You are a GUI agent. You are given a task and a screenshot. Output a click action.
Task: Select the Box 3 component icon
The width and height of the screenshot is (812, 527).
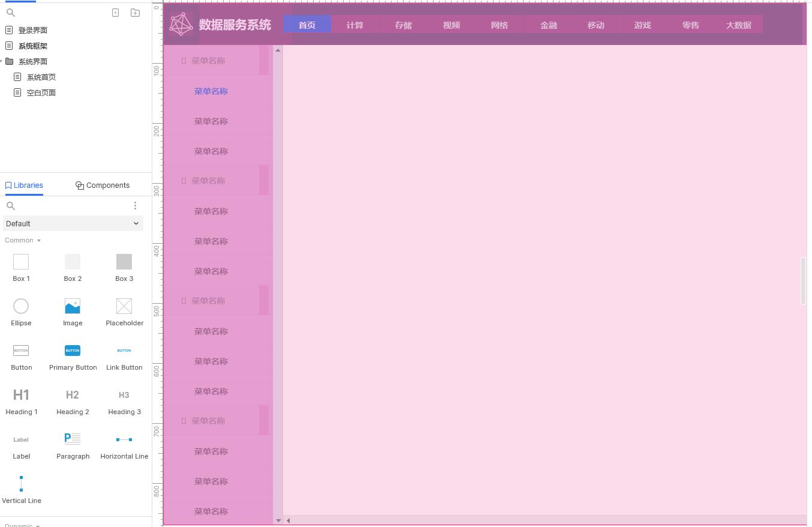click(x=124, y=261)
